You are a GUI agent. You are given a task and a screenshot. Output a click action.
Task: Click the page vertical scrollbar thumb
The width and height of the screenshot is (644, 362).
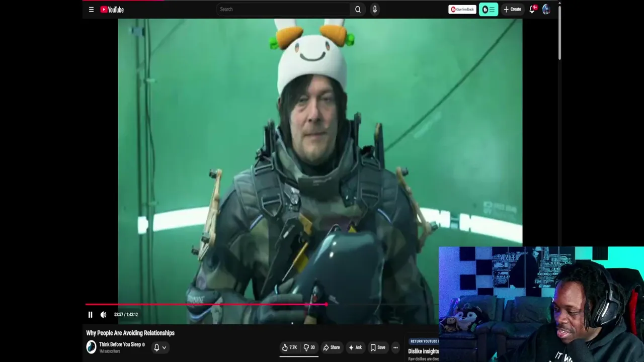(x=559, y=33)
